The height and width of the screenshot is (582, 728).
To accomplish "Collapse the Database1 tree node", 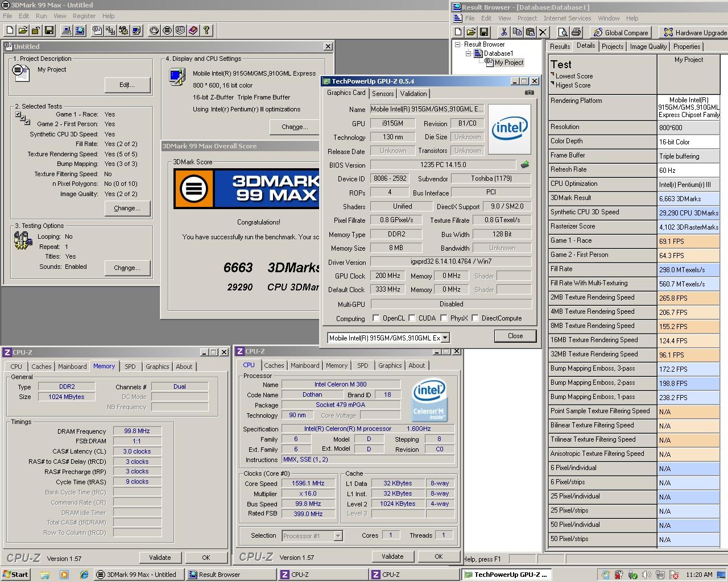I will (x=469, y=53).
